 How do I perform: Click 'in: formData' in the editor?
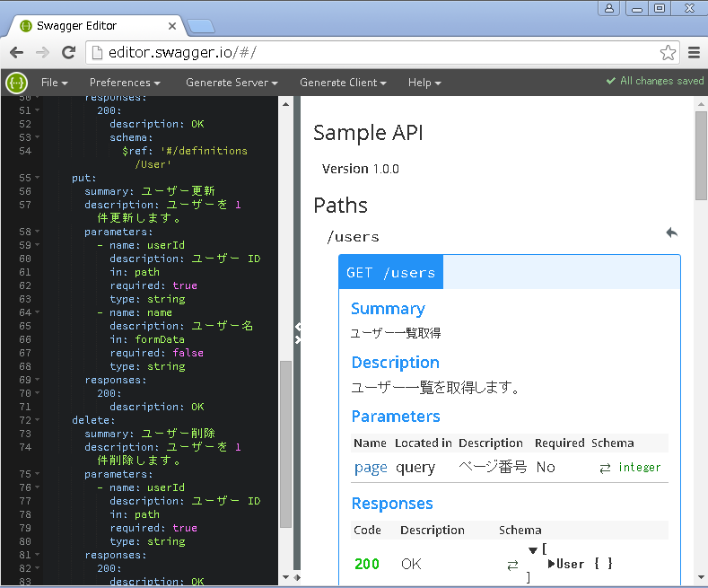click(147, 339)
